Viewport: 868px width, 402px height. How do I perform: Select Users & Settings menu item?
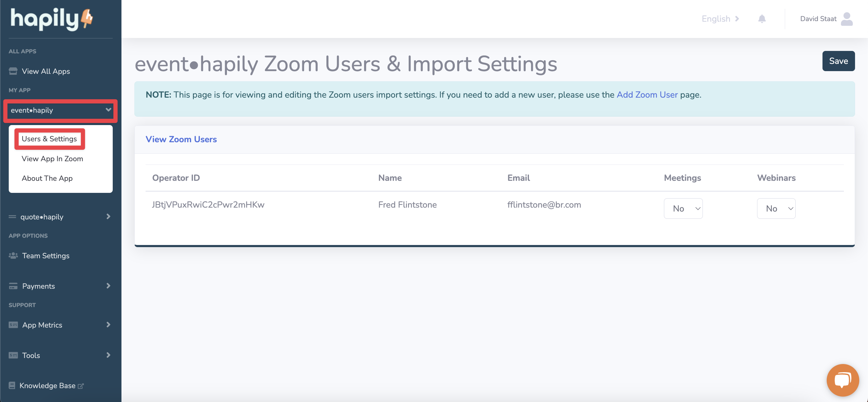pos(49,139)
